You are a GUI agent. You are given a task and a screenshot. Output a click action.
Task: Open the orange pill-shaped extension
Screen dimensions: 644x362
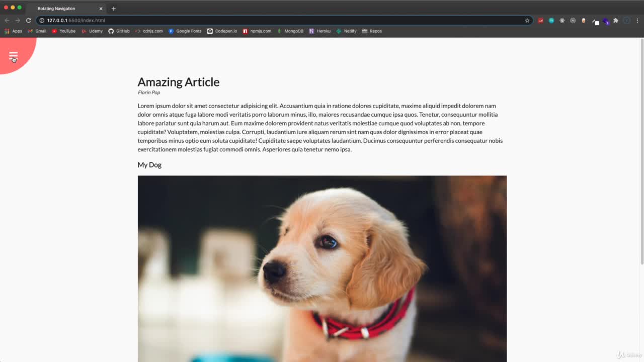point(584,21)
